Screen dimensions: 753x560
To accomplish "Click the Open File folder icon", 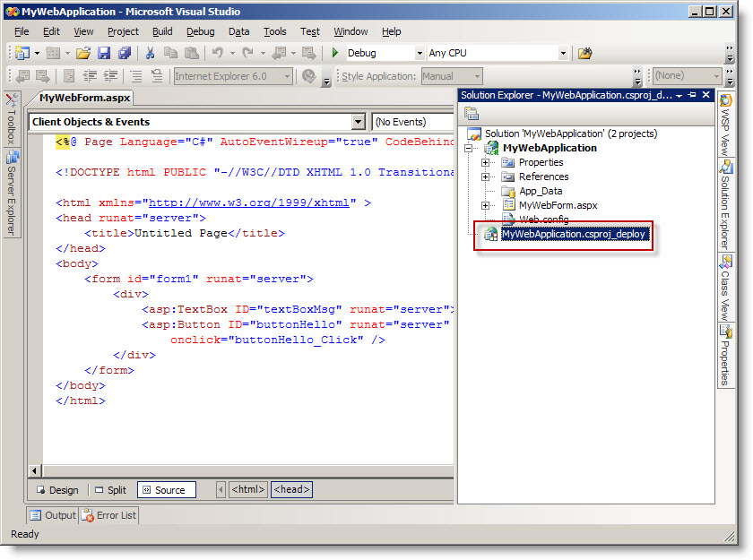I will [82, 54].
